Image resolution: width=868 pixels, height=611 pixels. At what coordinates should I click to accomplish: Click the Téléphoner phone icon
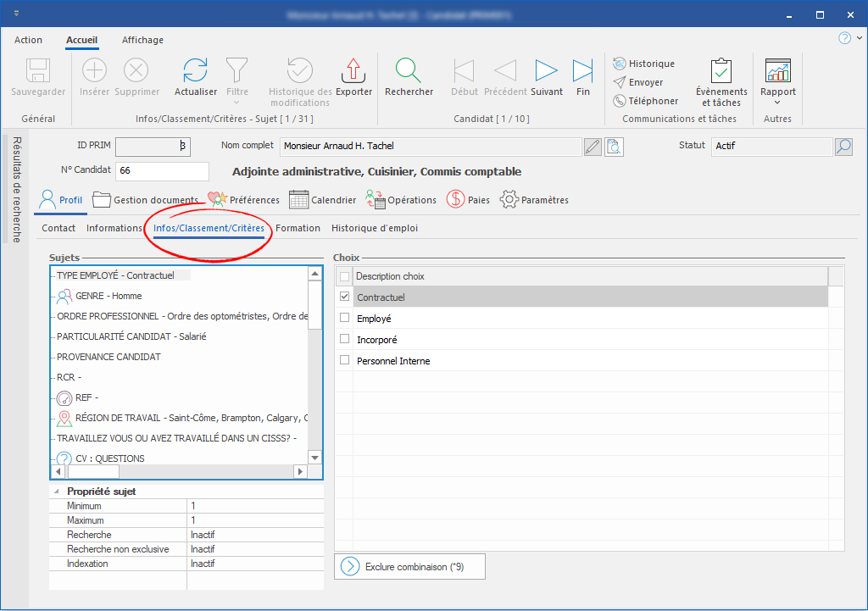pos(620,101)
